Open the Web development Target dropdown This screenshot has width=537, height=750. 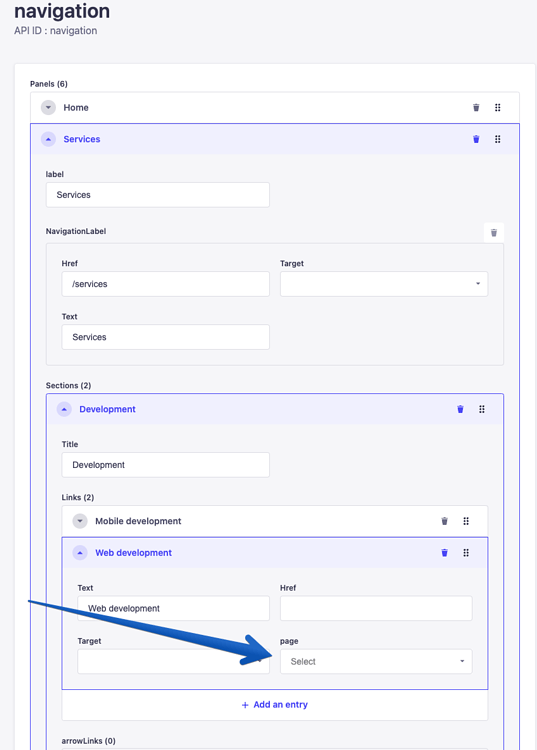tap(173, 662)
